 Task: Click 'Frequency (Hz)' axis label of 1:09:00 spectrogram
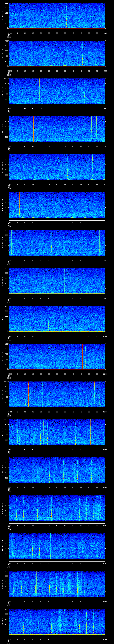pos(3,318)
